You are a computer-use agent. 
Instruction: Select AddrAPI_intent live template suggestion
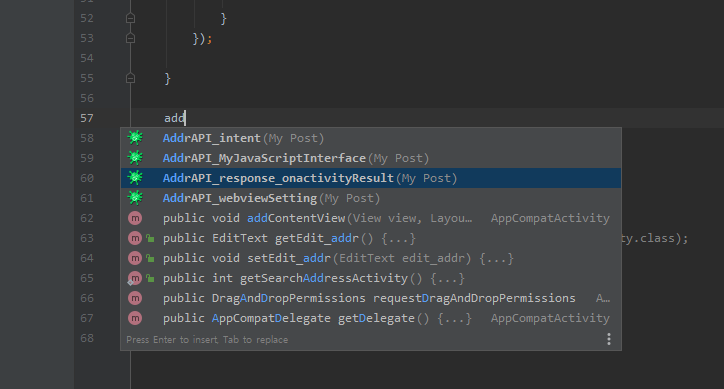(x=371, y=138)
